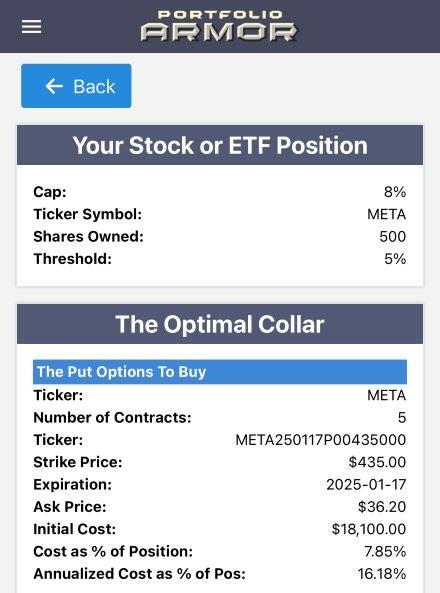Click the Portfolio Armor logo
Image resolution: width=440 pixels, height=593 pixels.
[219, 26]
